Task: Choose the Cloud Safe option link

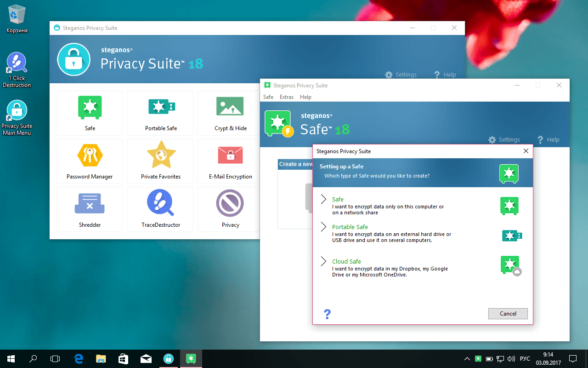Action: tap(346, 262)
